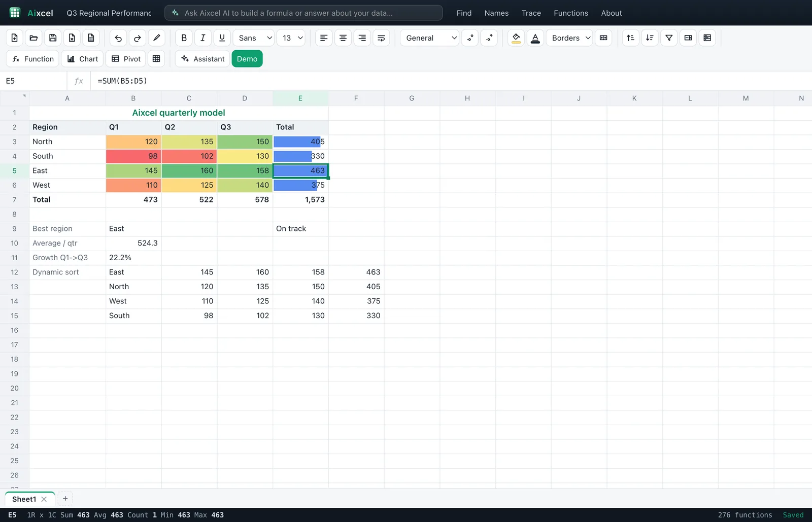Click the file icon with a table grid
This screenshot has width=812, height=522.
coord(91,38)
